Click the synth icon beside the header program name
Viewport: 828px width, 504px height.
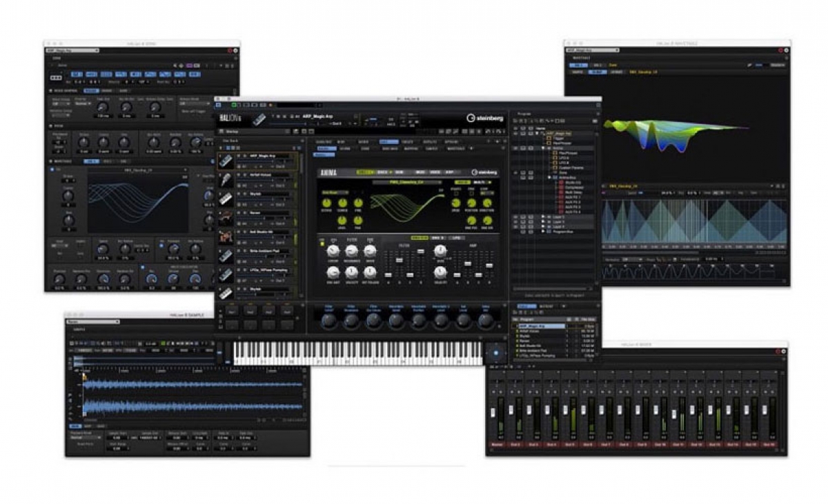tap(259, 119)
